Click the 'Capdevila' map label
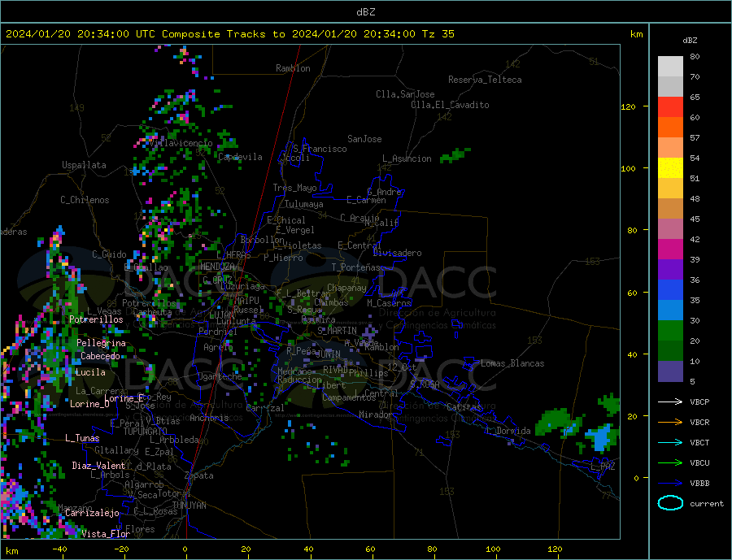 coord(240,157)
